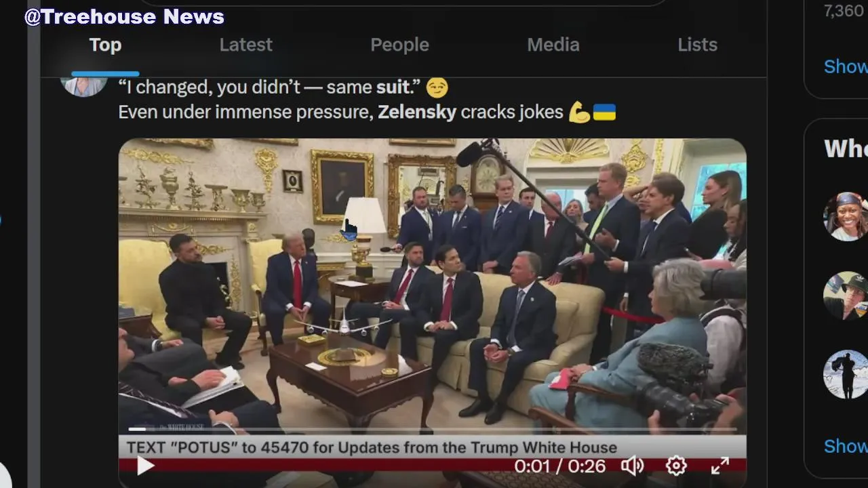
Task: Click the video time display 0:01 / 0:26
Action: point(559,466)
